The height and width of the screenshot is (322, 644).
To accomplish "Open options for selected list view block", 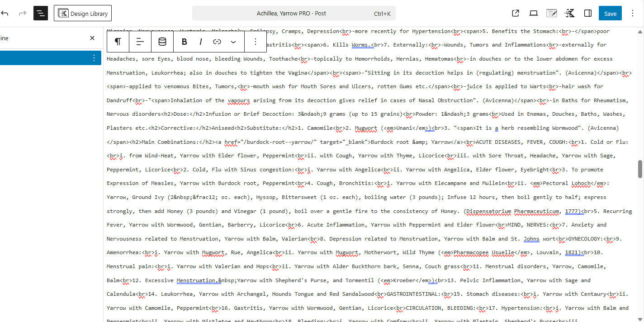I will 94,58.
